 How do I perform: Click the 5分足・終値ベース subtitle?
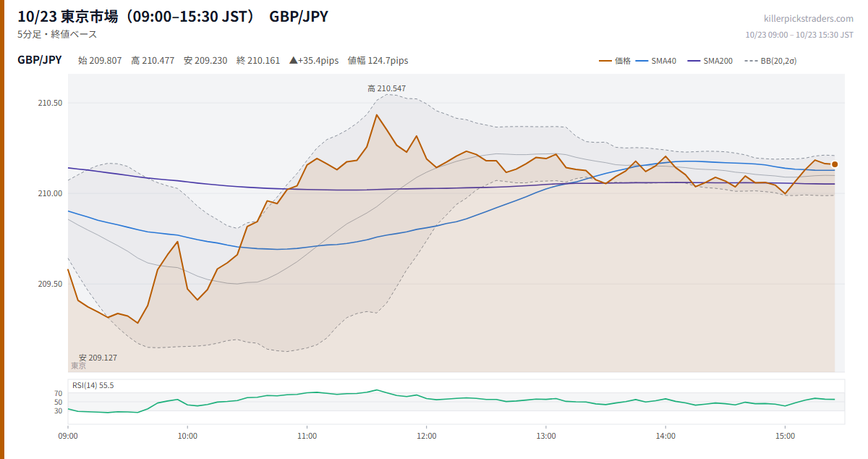pyautogui.click(x=57, y=34)
